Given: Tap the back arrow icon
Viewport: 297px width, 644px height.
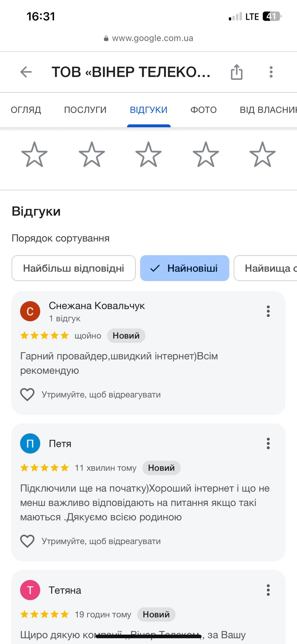Looking at the screenshot, I should [x=26, y=72].
